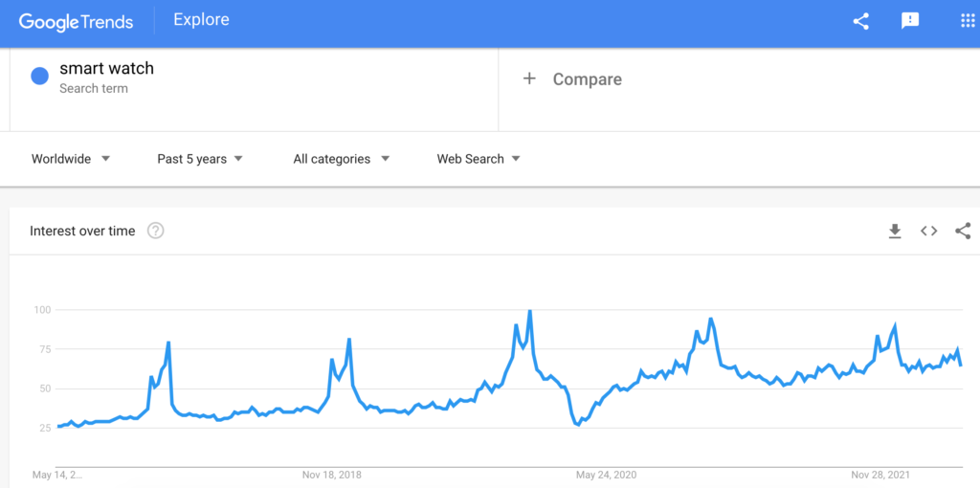The height and width of the screenshot is (488, 980).
Task: Click the Google Trends logo
Action: [76, 22]
